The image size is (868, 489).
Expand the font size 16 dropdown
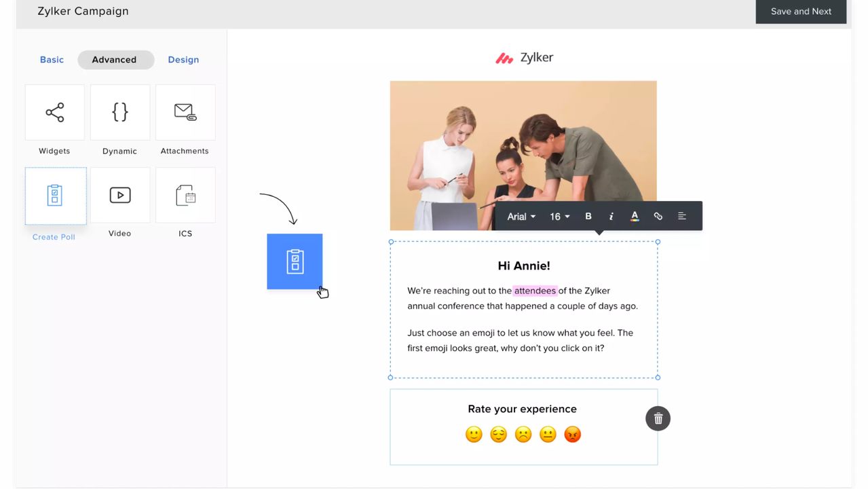(559, 216)
